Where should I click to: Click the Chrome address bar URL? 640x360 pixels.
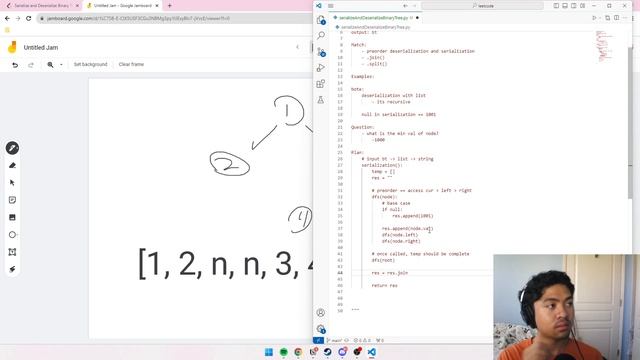click(x=138, y=18)
